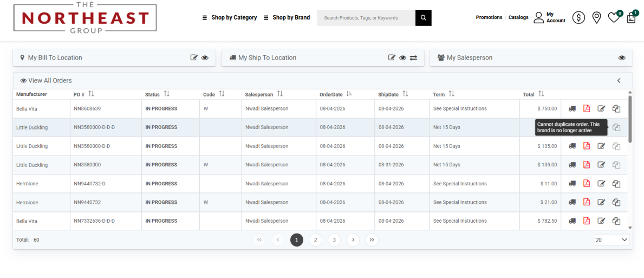Screen dimensions: 644x278
Task: Go to page 3 of orders
Action: (x=334, y=240)
